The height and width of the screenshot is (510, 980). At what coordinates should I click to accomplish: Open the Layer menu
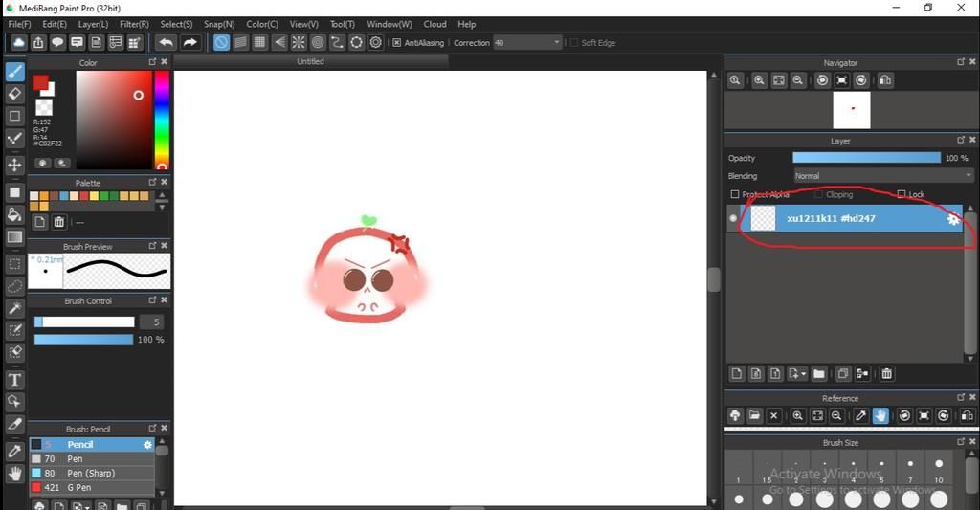coord(93,24)
